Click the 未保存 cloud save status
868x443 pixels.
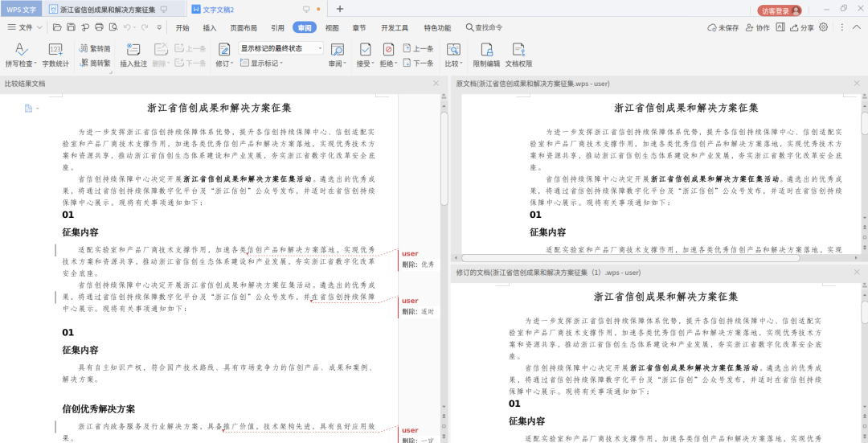click(723, 27)
